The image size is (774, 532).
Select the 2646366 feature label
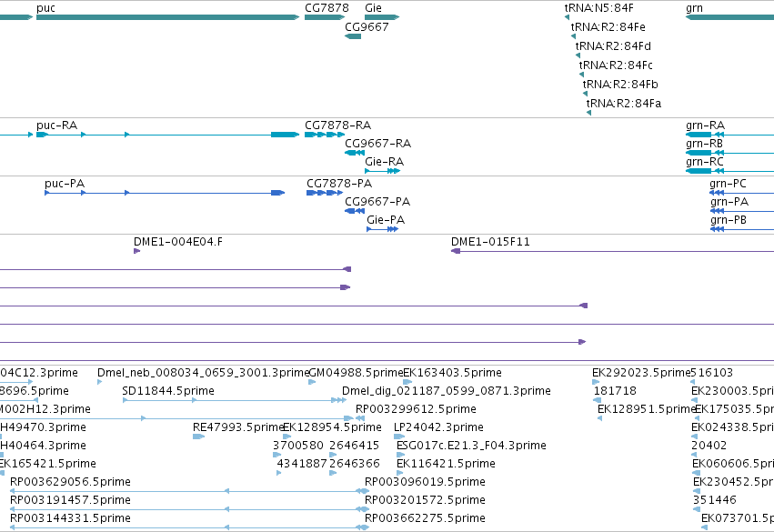(x=354, y=464)
